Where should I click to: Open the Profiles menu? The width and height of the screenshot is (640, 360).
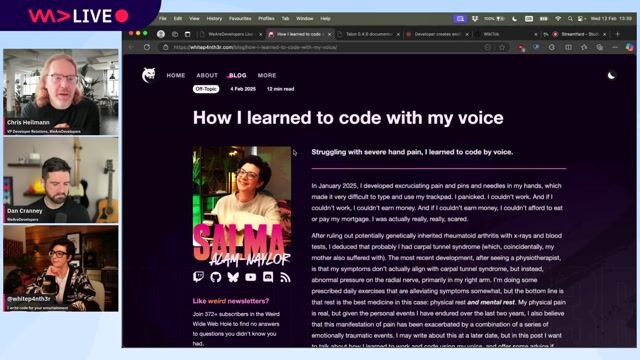pyautogui.click(x=266, y=19)
